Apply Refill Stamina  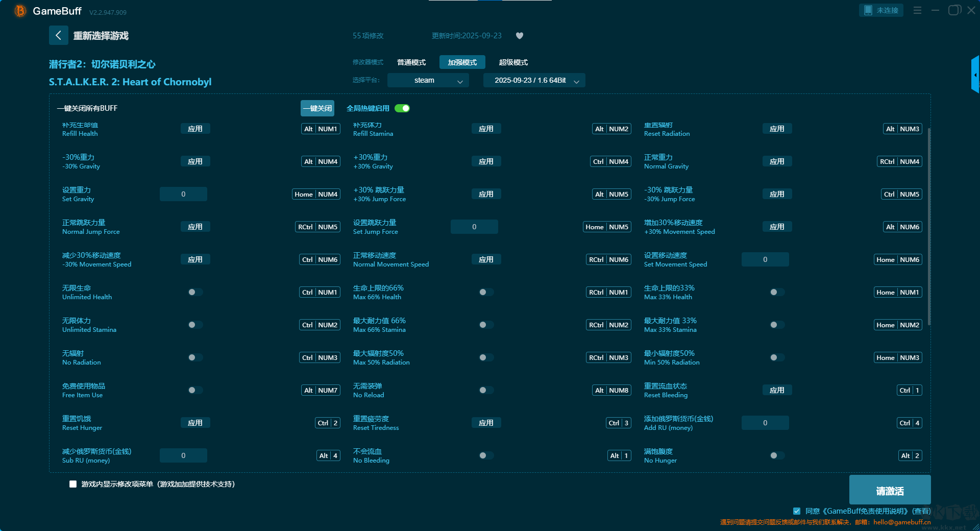486,129
